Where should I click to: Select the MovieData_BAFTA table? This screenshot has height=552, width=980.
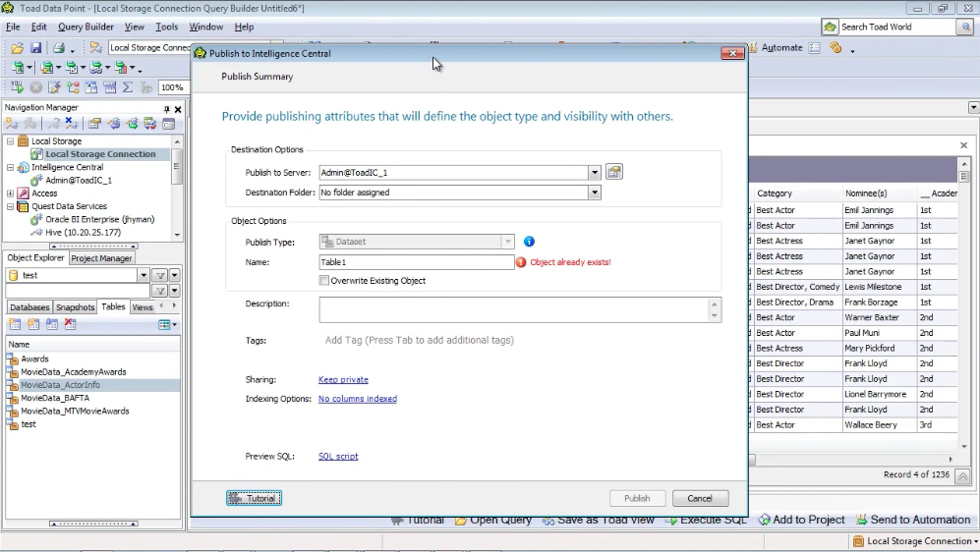point(55,398)
